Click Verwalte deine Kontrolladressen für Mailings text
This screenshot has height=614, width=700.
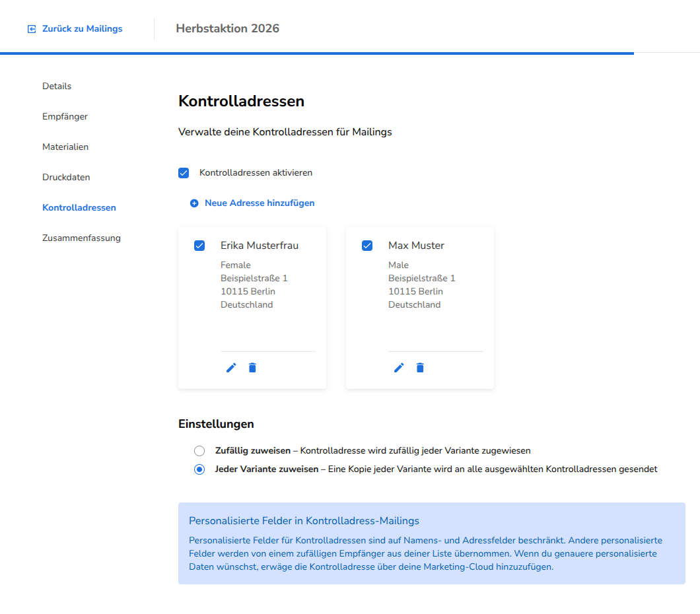(x=285, y=132)
